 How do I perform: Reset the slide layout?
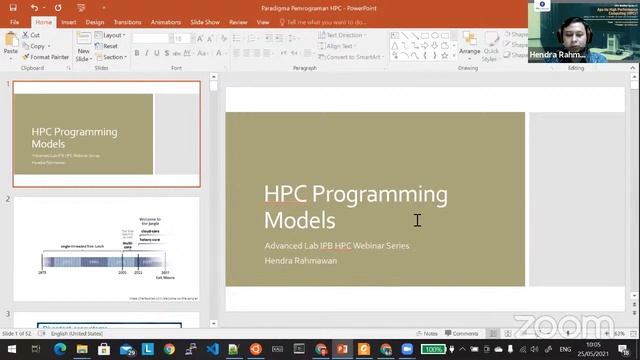point(107,46)
